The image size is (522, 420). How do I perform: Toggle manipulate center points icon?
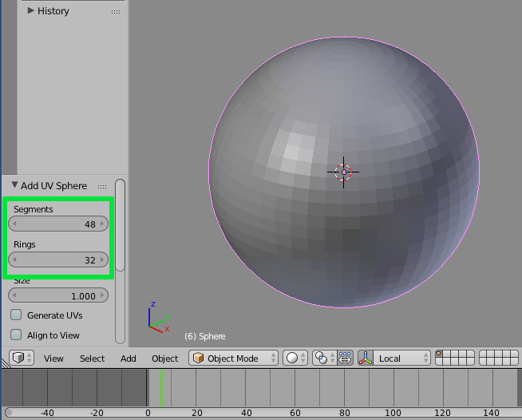(345, 358)
